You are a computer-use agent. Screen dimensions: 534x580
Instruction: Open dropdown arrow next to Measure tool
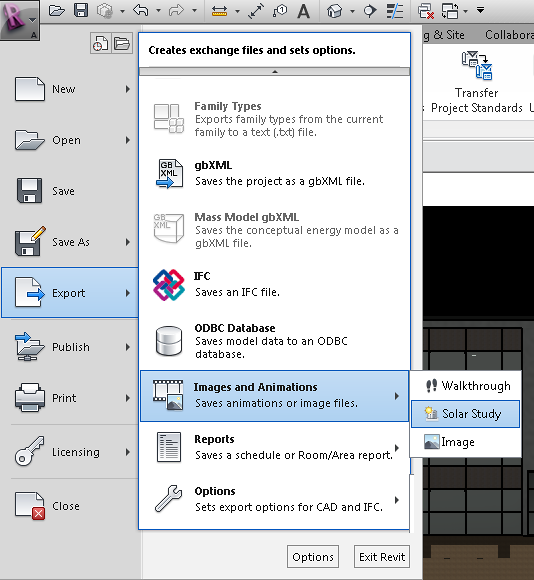(237, 11)
